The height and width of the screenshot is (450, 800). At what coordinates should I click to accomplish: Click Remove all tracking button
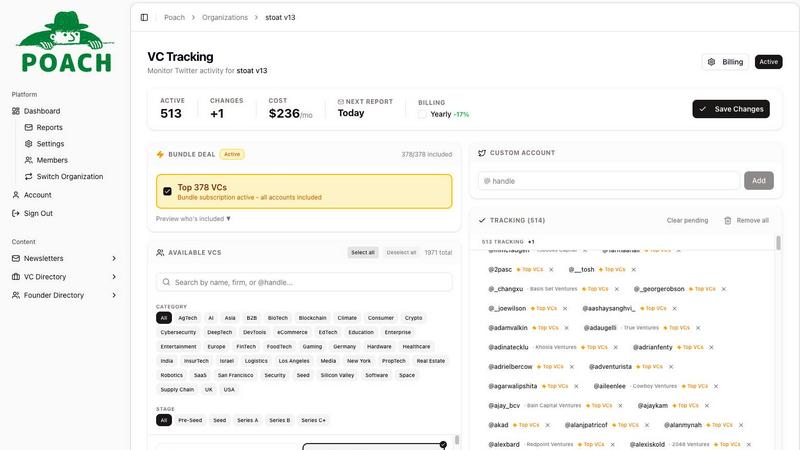click(746, 220)
